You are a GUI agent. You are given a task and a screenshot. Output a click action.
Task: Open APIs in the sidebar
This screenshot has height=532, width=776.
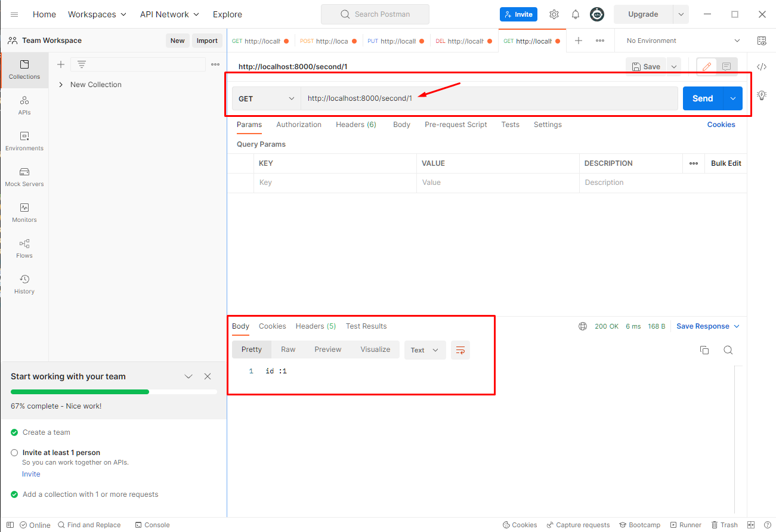[24, 106]
